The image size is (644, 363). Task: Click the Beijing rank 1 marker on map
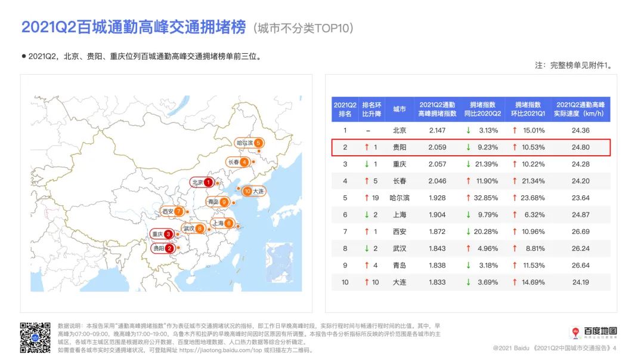click(x=202, y=182)
